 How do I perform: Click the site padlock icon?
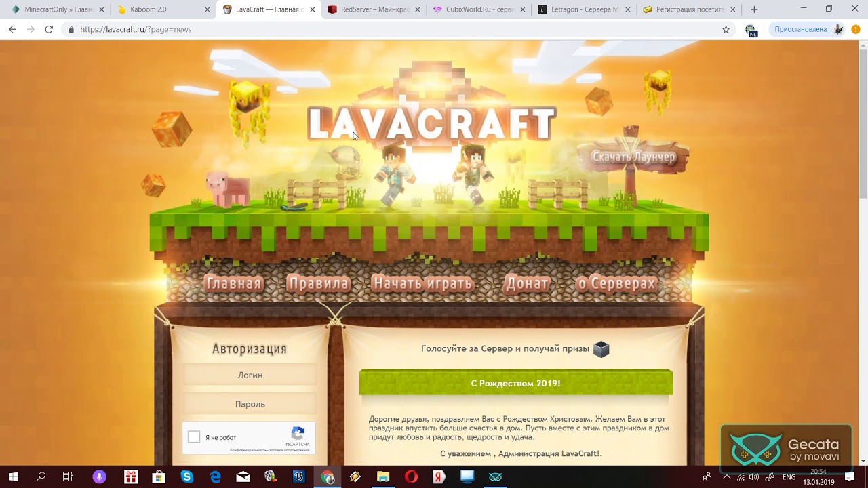[71, 30]
